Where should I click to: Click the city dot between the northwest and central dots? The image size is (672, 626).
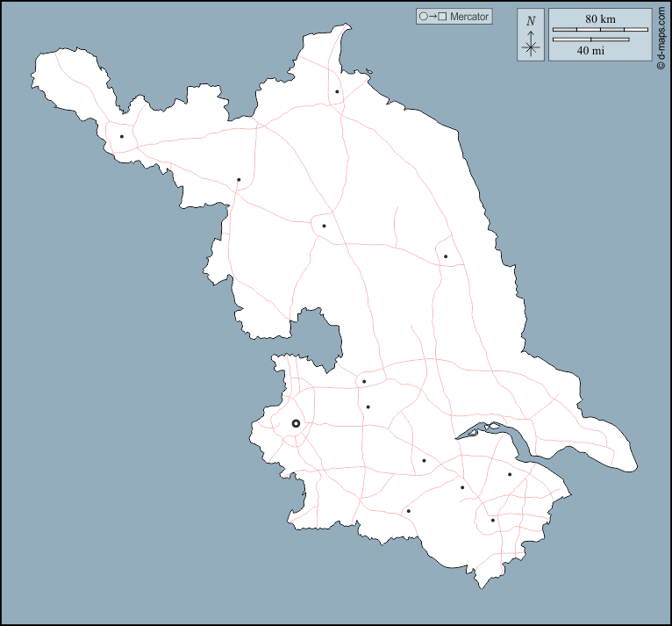point(239,180)
